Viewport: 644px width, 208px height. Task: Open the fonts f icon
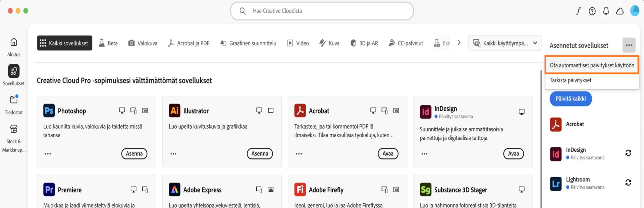(578, 11)
